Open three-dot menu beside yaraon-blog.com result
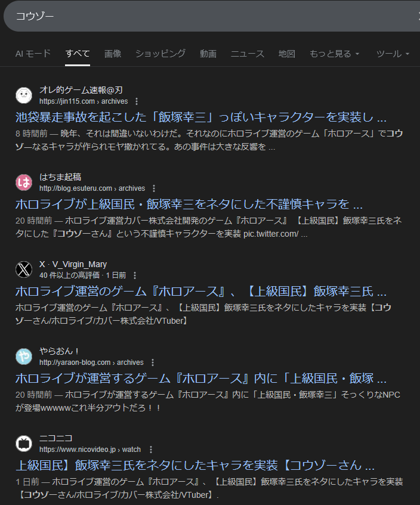 [153, 363]
